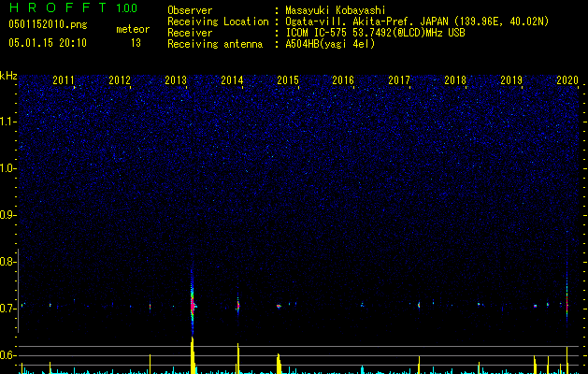
Task: Click the 2019 time marker
Action: 511,80
